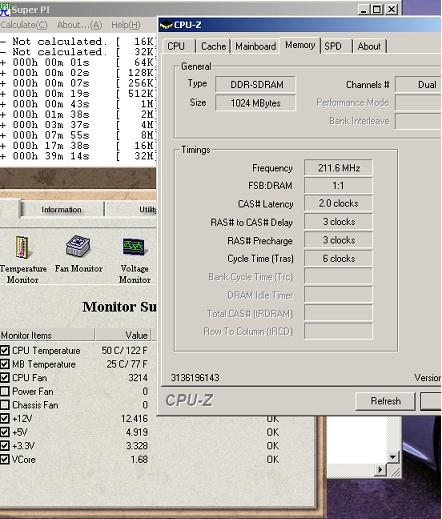Enable the Chassis Fan checkbox
442x519 pixels.
pyautogui.click(x=5, y=405)
